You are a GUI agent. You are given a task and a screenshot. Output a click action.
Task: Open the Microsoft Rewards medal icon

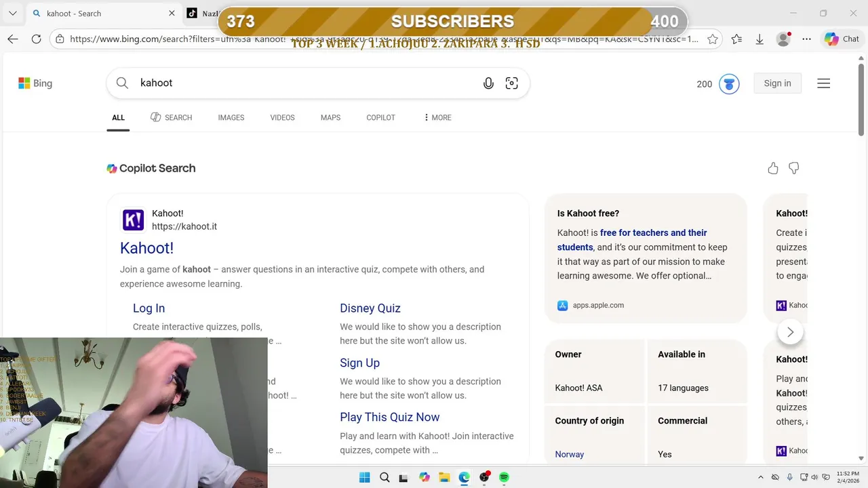point(729,84)
